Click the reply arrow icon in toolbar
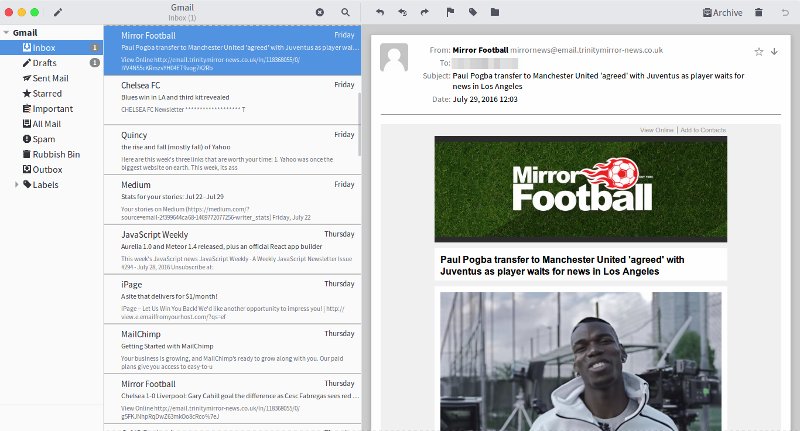Viewport: 800px width, 431px height. (379, 12)
